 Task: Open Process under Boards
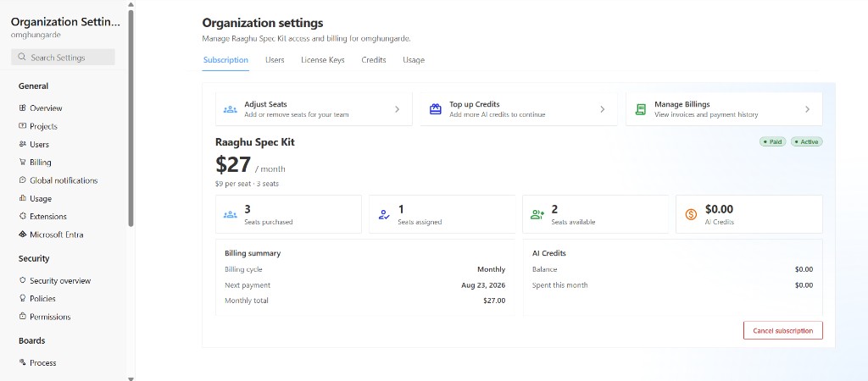[43, 362]
